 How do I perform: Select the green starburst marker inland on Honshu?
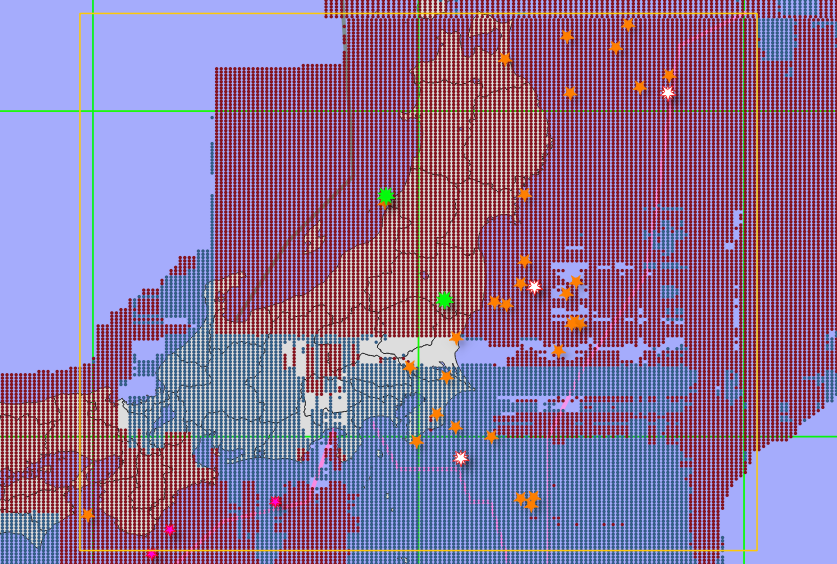(x=444, y=300)
